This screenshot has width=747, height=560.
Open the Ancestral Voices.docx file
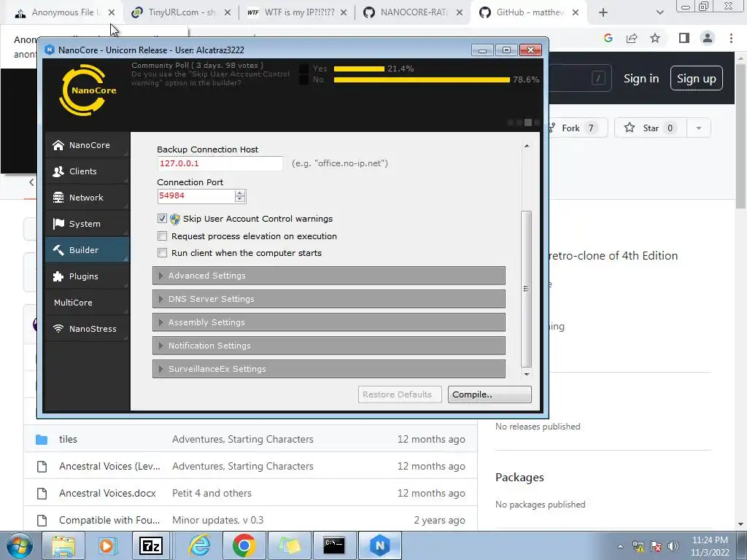click(107, 494)
